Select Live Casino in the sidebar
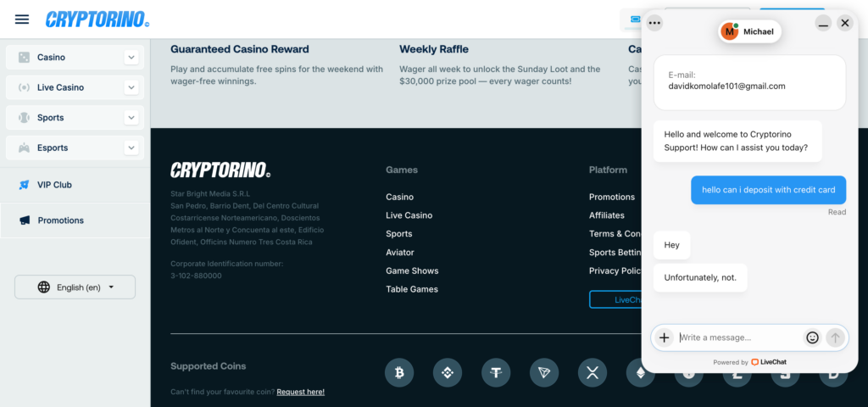Viewport: 868px width, 407px height. coord(60,87)
